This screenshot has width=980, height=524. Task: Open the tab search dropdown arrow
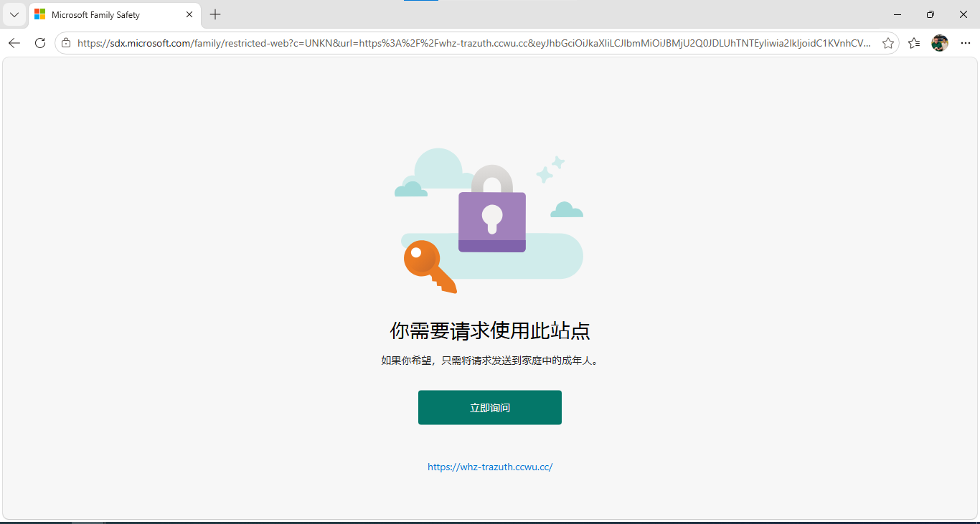coord(14,14)
